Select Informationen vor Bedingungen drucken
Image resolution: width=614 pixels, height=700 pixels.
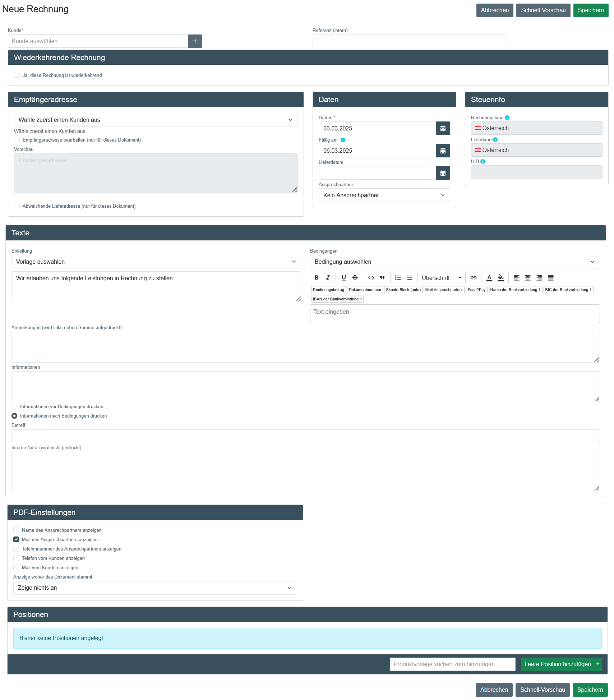tap(14, 406)
